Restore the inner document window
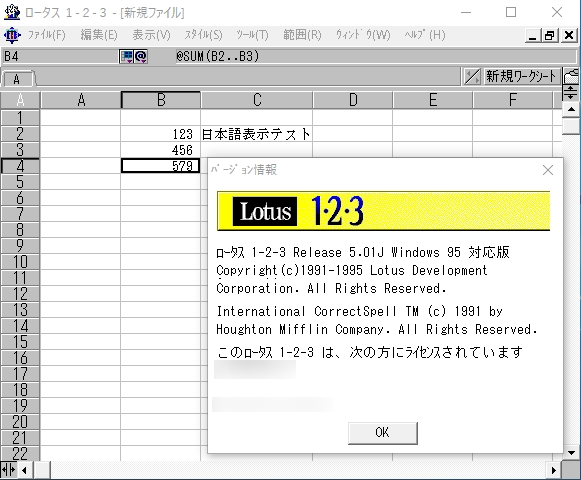The image size is (581, 480). 550,36
